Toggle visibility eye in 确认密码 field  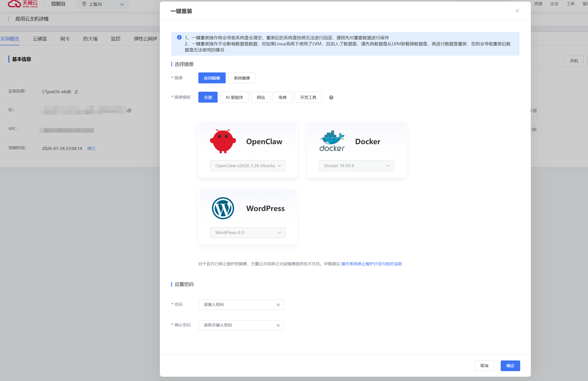(x=278, y=325)
